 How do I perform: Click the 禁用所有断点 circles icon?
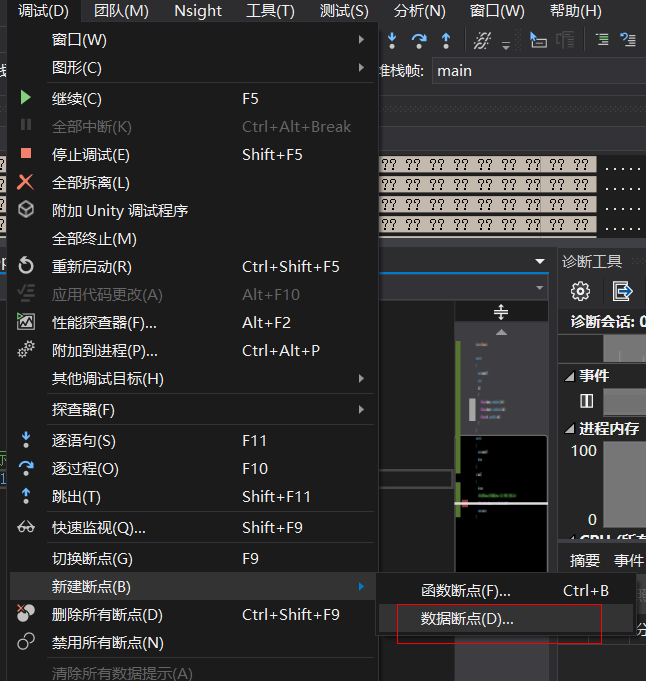26,641
